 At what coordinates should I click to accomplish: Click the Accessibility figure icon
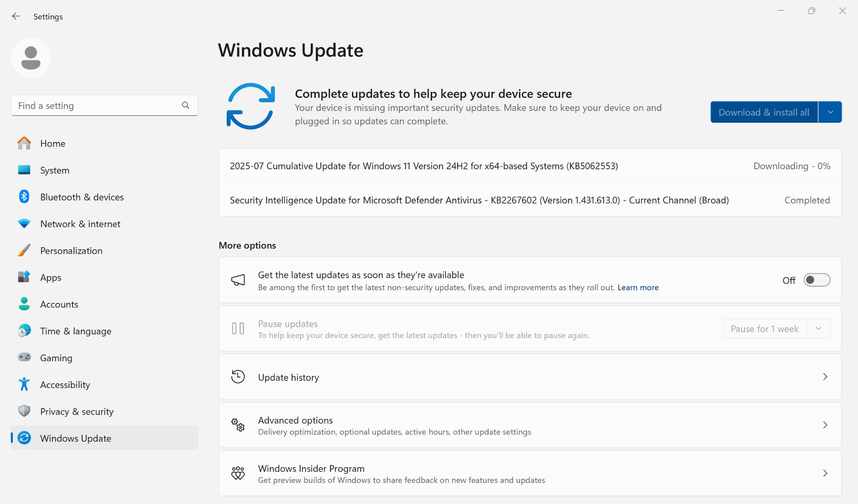coord(24,384)
